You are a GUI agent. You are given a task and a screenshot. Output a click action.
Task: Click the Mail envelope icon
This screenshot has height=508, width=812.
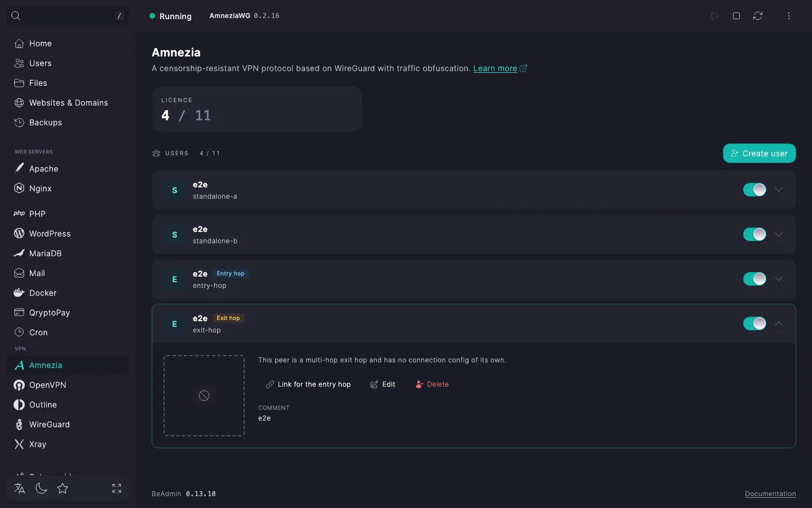coord(19,273)
